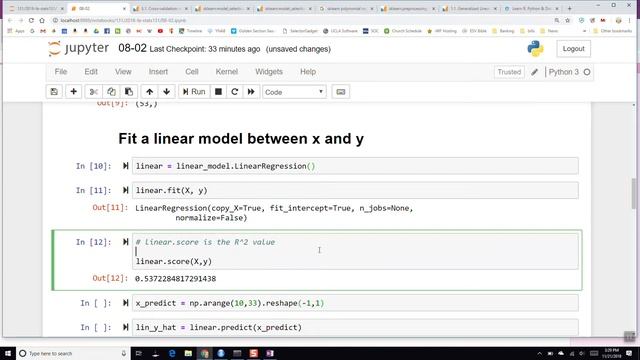The width and height of the screenshot is (640, 360).
Task: Go to the browser home page icon
Action: coord(42,20)
